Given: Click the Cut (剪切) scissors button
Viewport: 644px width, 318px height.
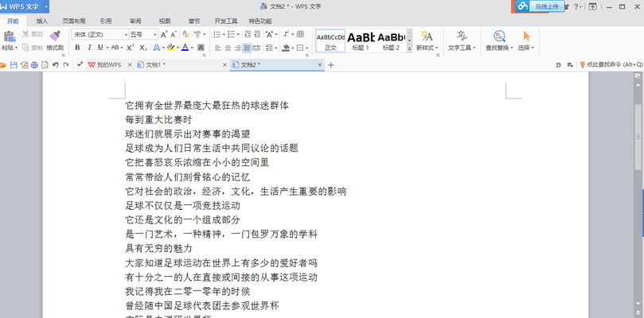Looking at the screenshot, I should (32, 34).
